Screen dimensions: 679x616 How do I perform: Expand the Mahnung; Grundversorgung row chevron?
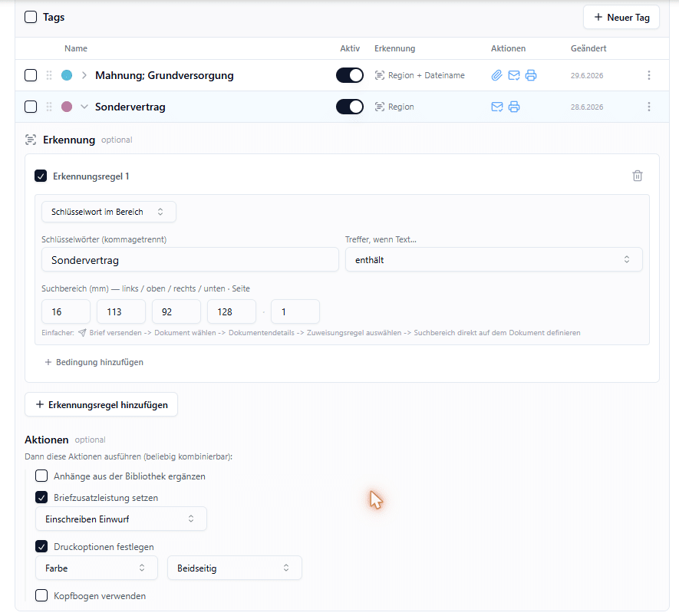tap(84, 75)
